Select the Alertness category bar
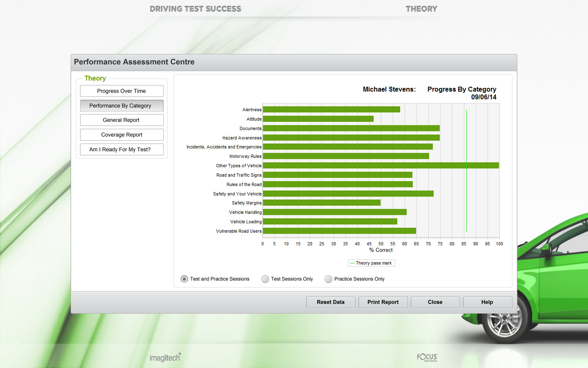Screen dimensions: 588x368 click(331, 109)
